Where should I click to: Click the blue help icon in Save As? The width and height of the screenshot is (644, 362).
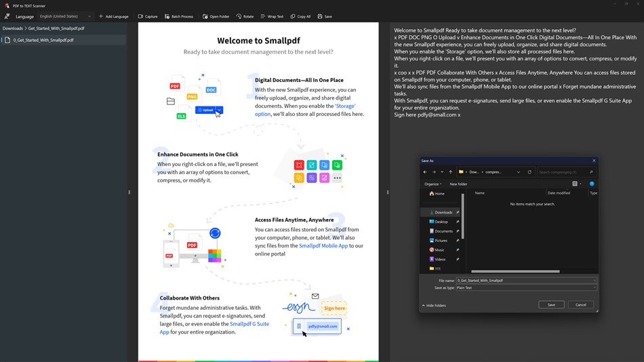[592, 184]
